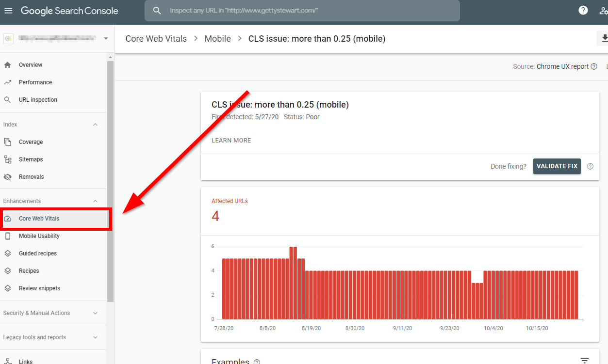Open the Recipes enhancement report
Screen dimensions: 608x364
[29, 271]
